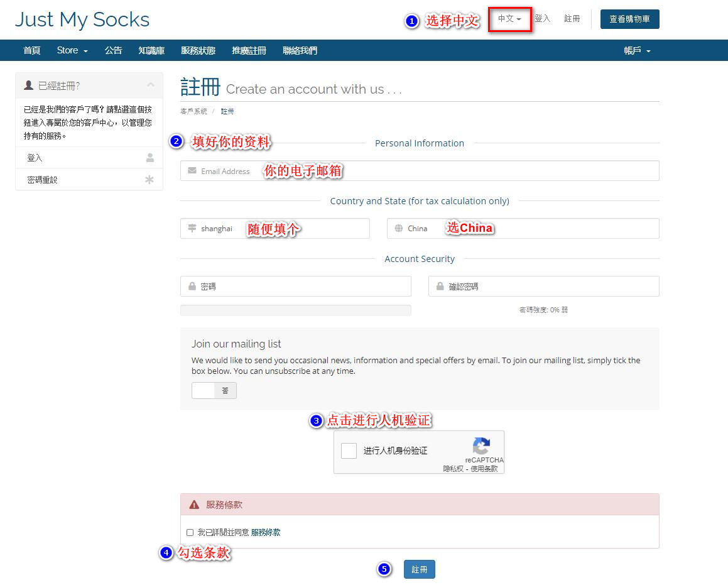Viewport: 728px width, 585px height.
Task: Select 密碼重設 in the sidebar panel
Action: [x=89, y=180]
